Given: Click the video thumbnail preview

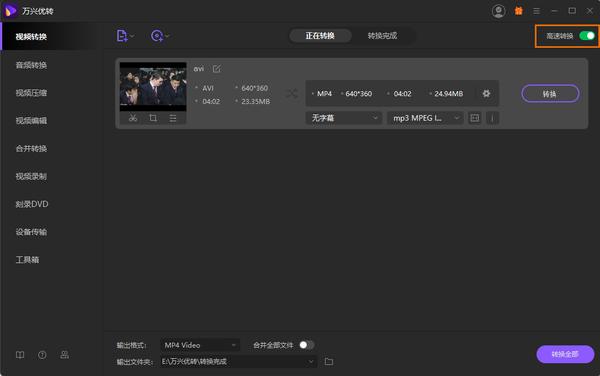Looking at the screenshot, I should pyautogui.click(x=153, y=87).
